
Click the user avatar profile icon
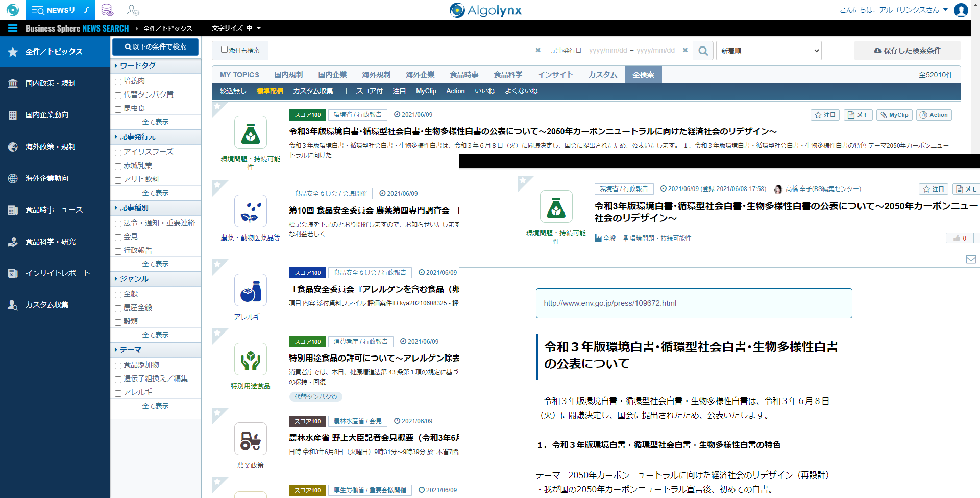(x=961, y=10)
